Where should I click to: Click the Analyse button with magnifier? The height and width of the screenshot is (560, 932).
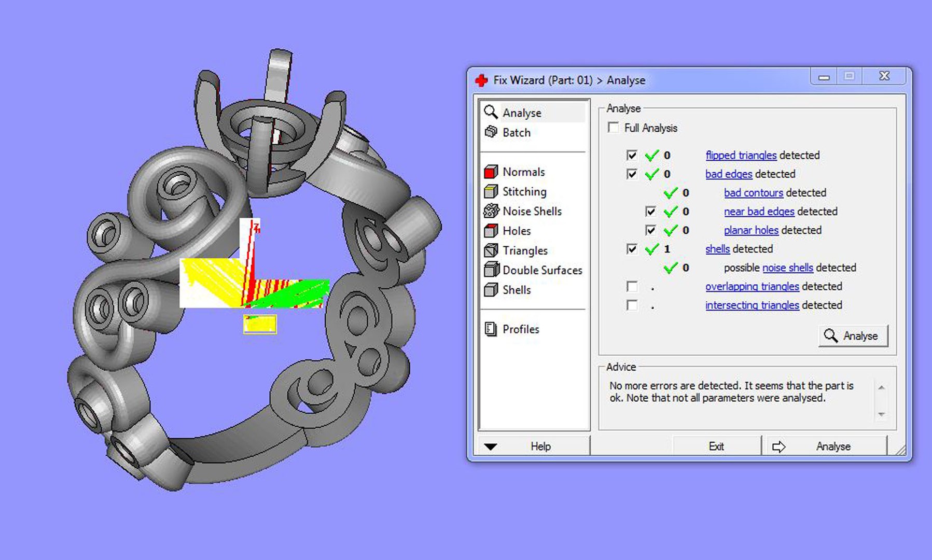click(x=853, y=336)
